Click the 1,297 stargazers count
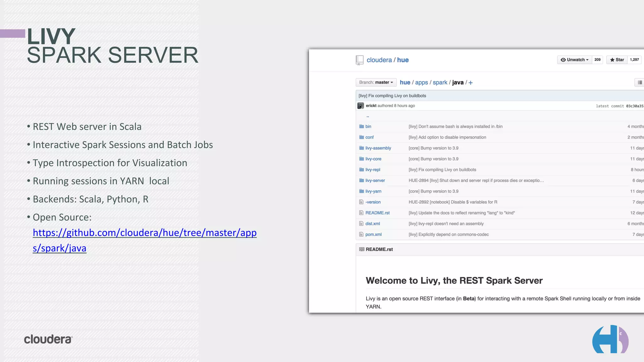644x362 pixels. (x=634, y=60)
